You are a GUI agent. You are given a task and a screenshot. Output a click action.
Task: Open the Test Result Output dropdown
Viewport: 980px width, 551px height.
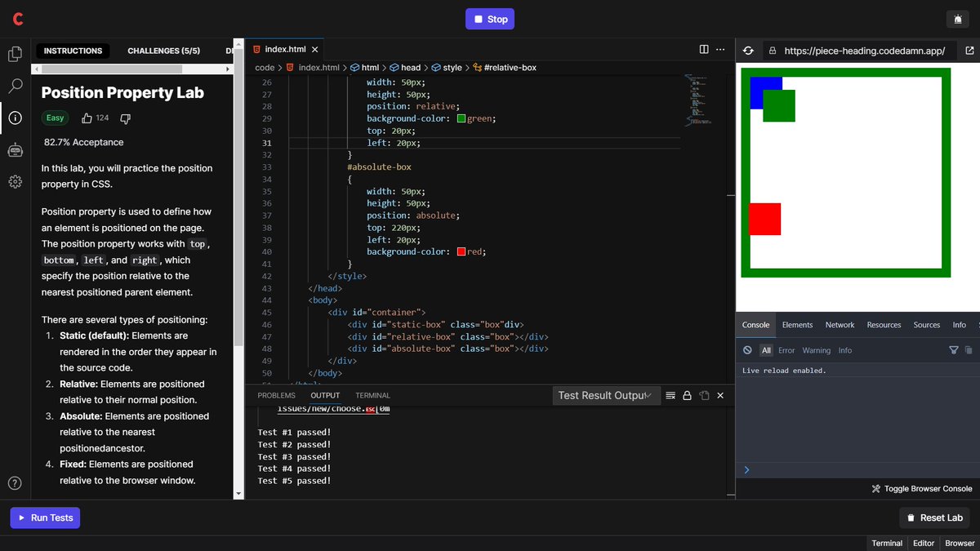click(x=605, y=395)
